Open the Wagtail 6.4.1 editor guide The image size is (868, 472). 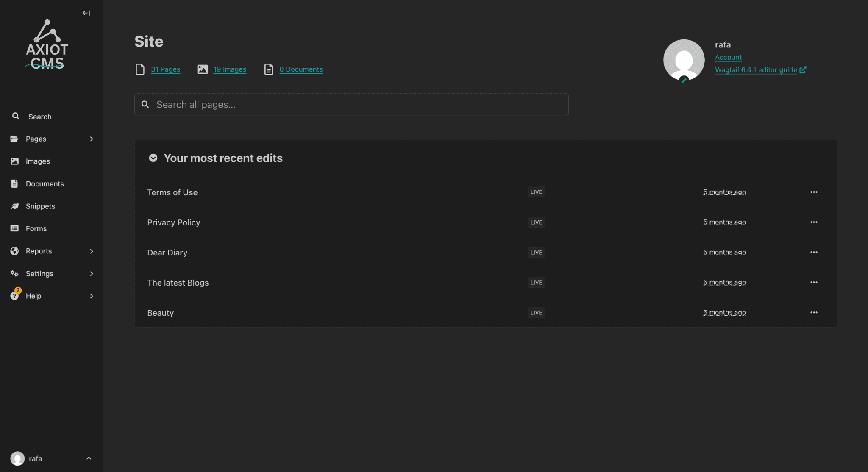click(x=757, y=70)
